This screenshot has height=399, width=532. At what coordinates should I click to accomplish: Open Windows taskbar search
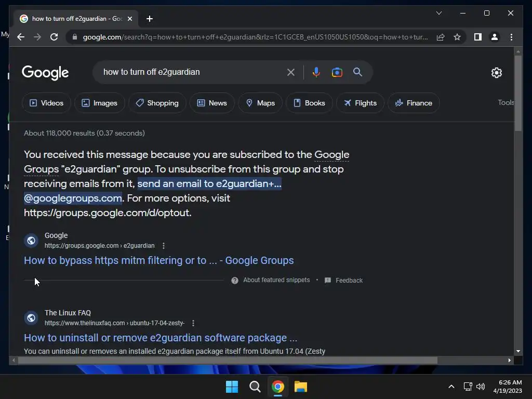[255, 387]
